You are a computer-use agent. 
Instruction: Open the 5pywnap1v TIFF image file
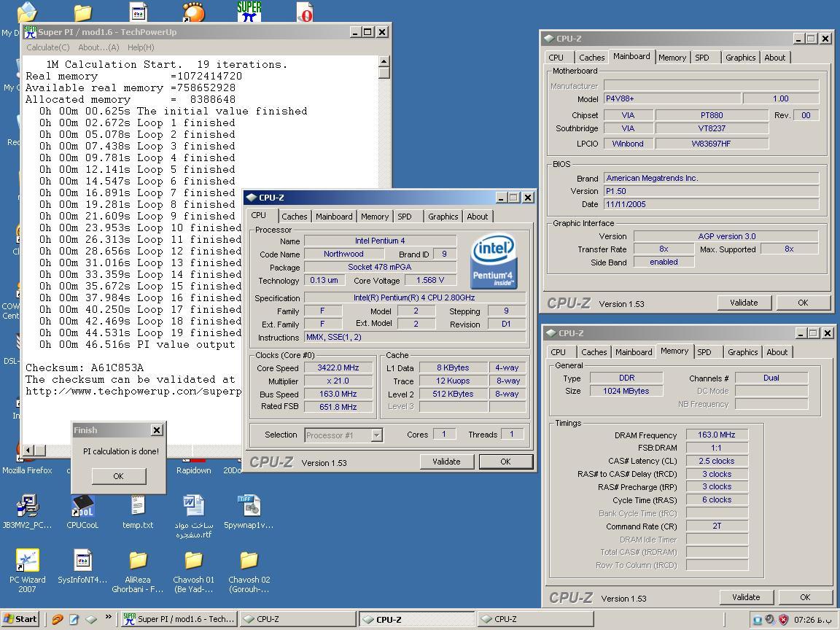point(249,512)
